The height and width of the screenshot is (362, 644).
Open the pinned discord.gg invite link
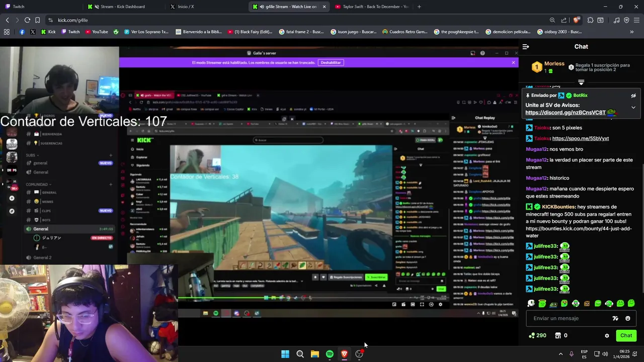(x=566, y=113)
